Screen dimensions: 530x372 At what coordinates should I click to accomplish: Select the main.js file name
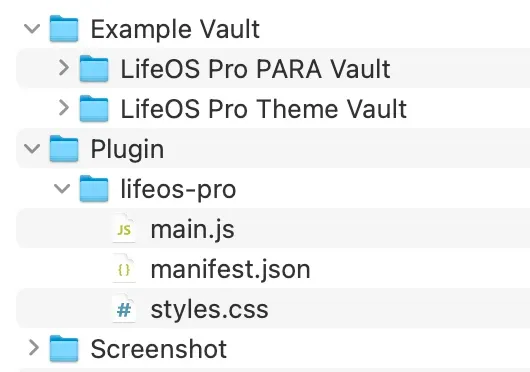point(192,230)
